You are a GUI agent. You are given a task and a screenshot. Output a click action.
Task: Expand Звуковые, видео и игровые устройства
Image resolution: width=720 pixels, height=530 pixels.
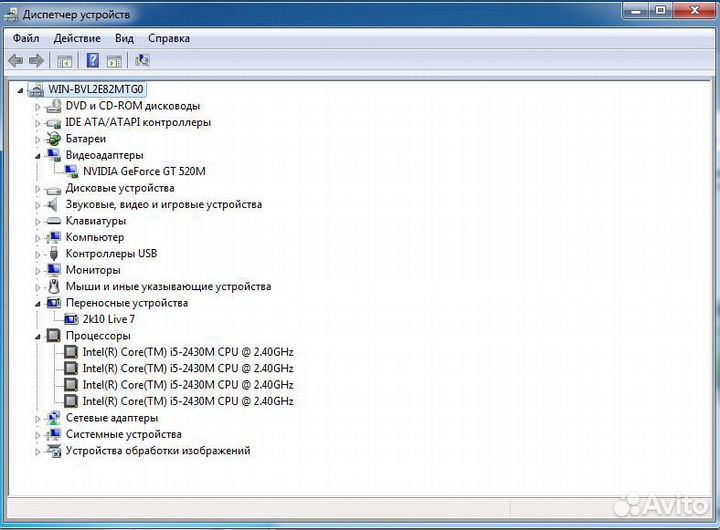point(38,205)
